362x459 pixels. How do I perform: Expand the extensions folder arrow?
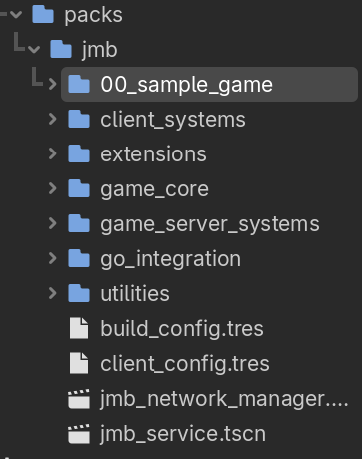(x=52, y=154)
